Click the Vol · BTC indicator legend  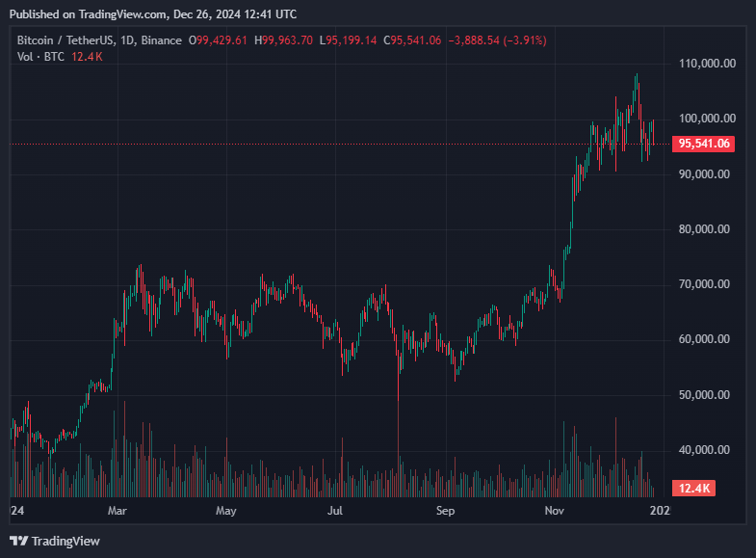click(x=40, y=57)
